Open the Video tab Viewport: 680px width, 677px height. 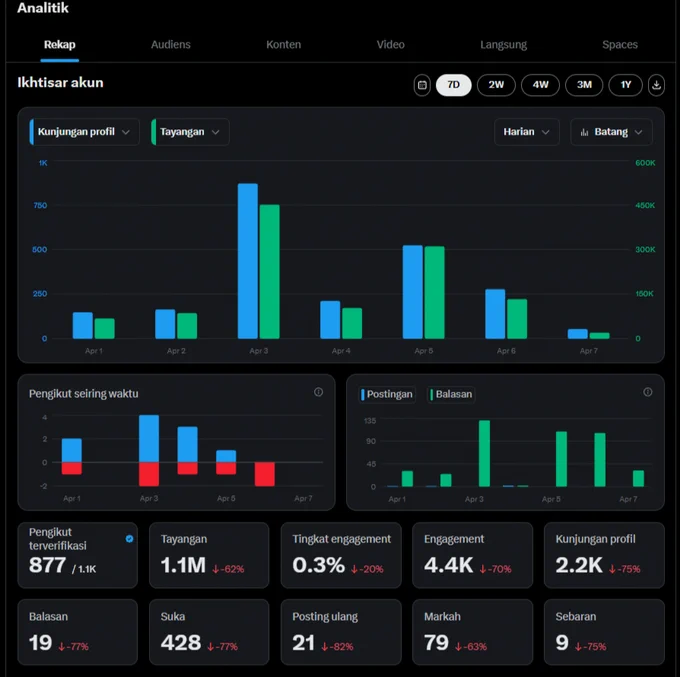(390, 45)
